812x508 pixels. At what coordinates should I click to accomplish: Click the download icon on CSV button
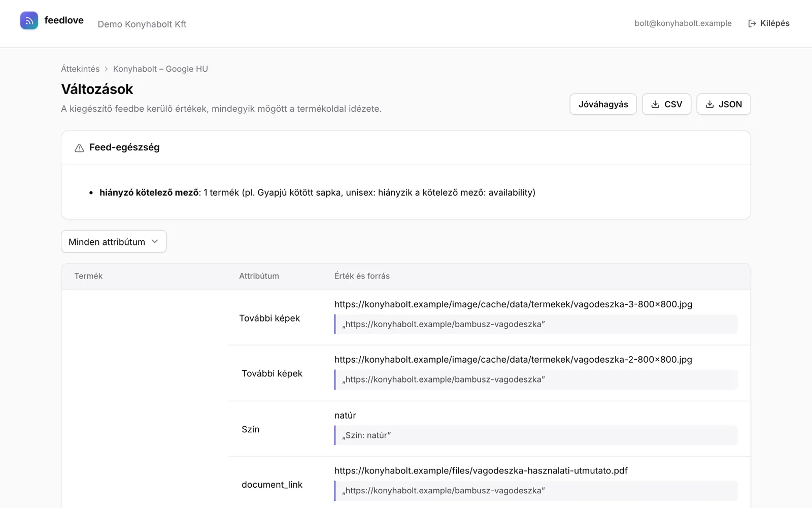coord(655,104)
